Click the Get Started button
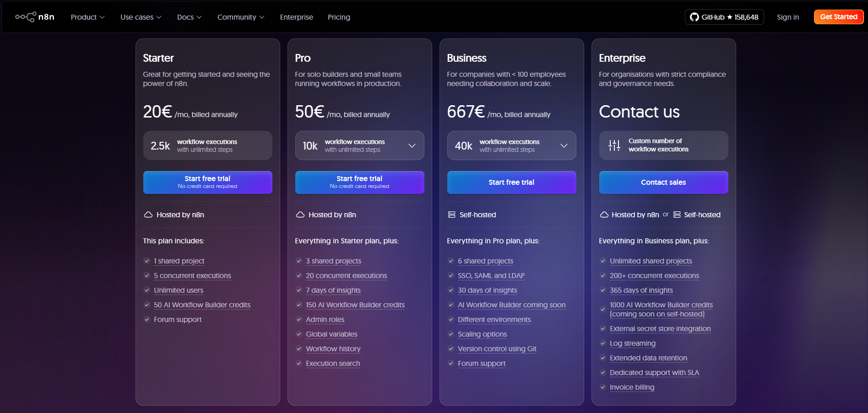This screenshot has height=413, width=868. [x=838, y=16]
